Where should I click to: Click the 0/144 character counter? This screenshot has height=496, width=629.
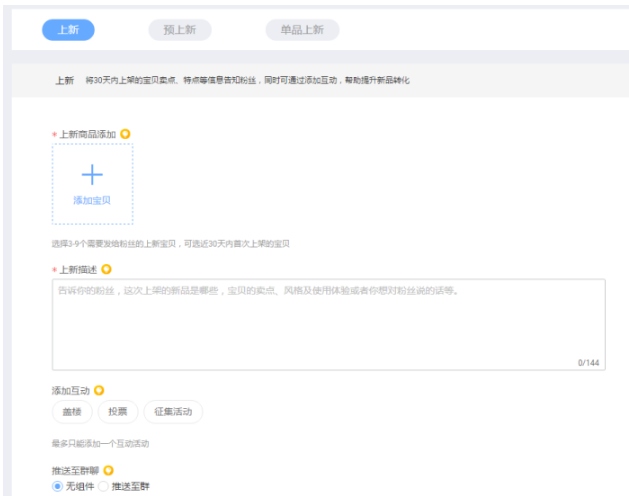[x=588, y=362]
